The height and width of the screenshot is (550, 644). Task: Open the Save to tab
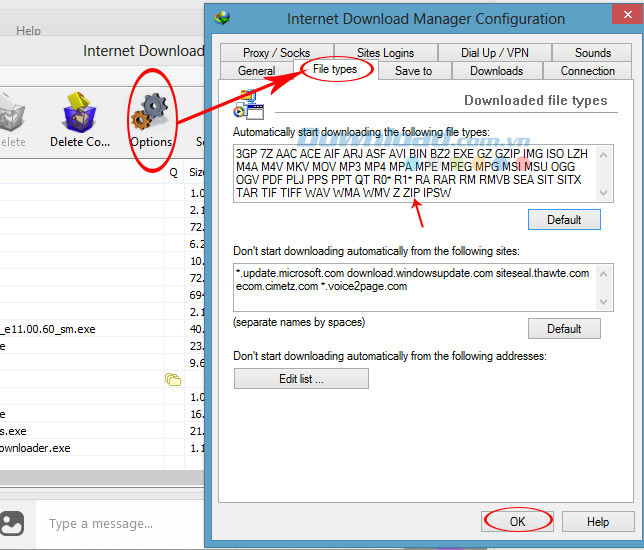point(413,71)
